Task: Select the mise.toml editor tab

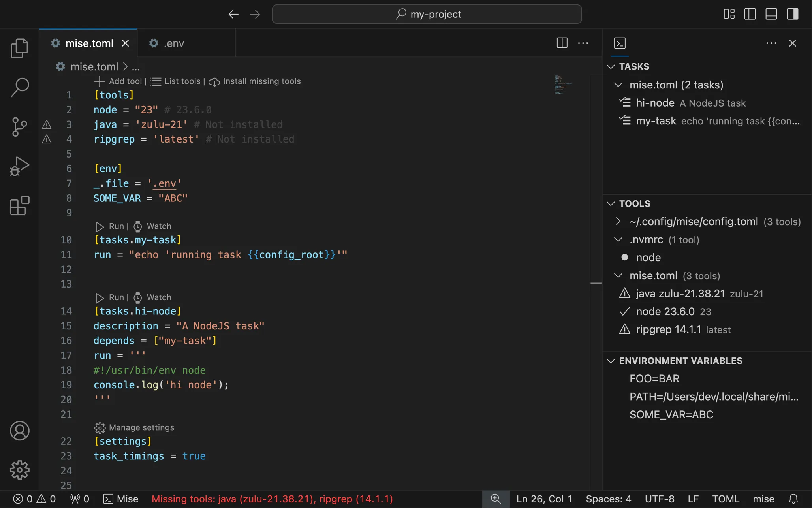Action: (89, 43)
